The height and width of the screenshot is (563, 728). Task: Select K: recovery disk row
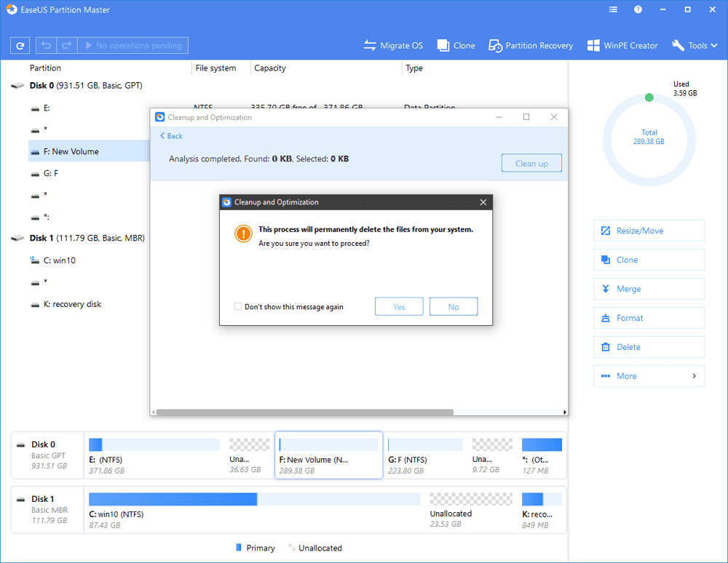89,304
